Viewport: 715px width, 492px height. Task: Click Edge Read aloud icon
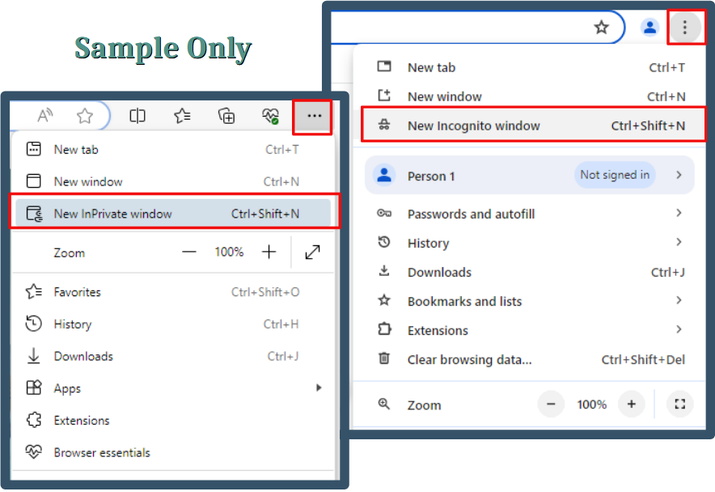pos(45,115)
